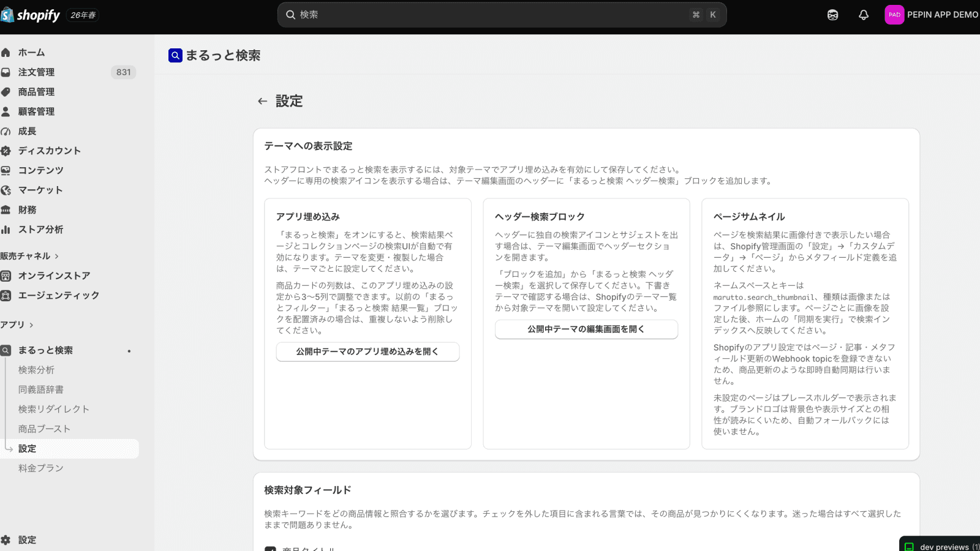Click the ホーム home icon

click(x=6, y=53)
